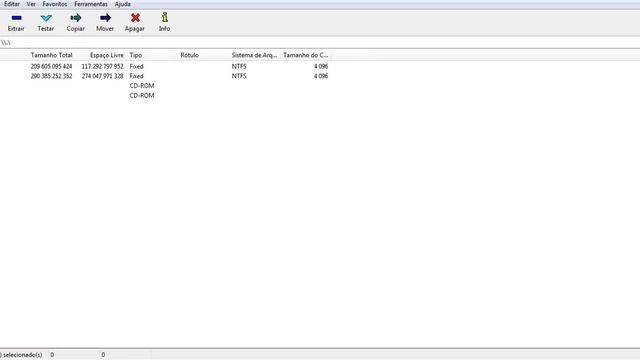The width and height of the screenshot is (640, 360).
Task: Sort by Sistema de Arq... column header
Action: click(x=254, y=55)
